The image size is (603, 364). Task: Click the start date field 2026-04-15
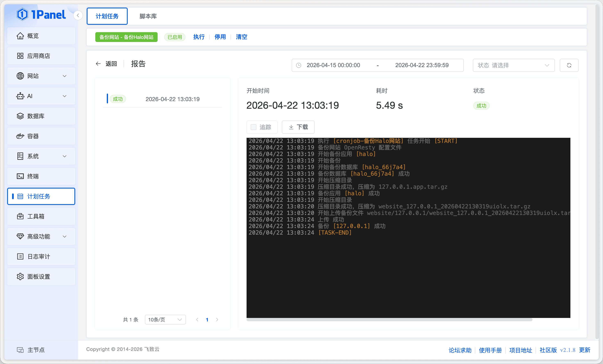(x=333, y=65)
